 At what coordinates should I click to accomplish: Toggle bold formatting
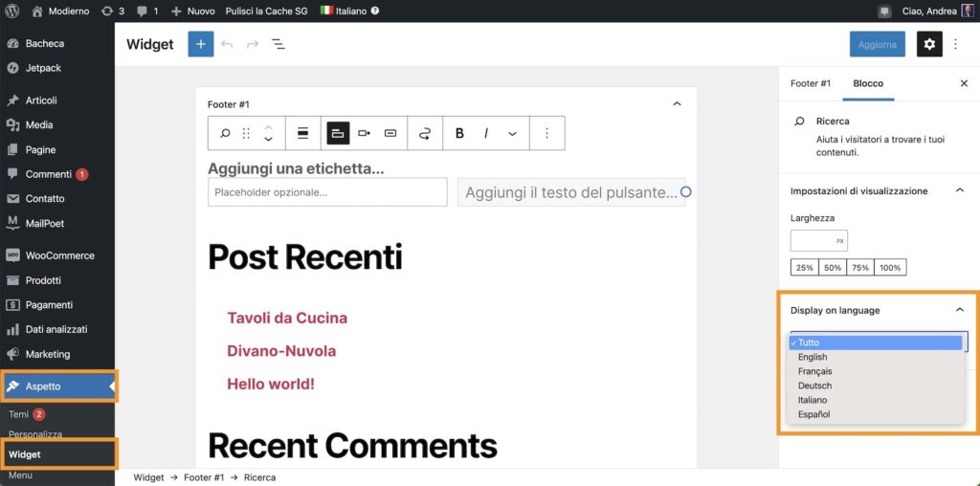(459, 133)
